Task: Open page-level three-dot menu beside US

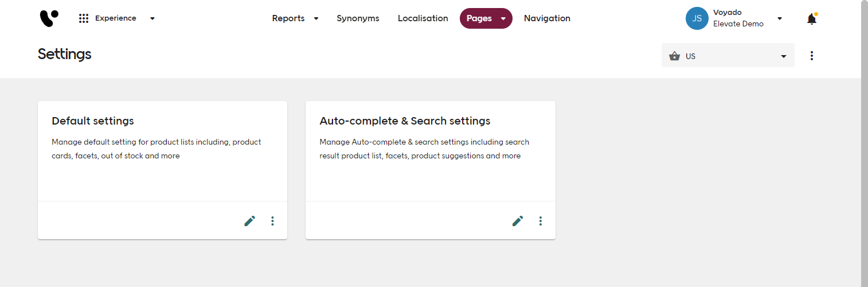Action: click(x=811, y=56)
